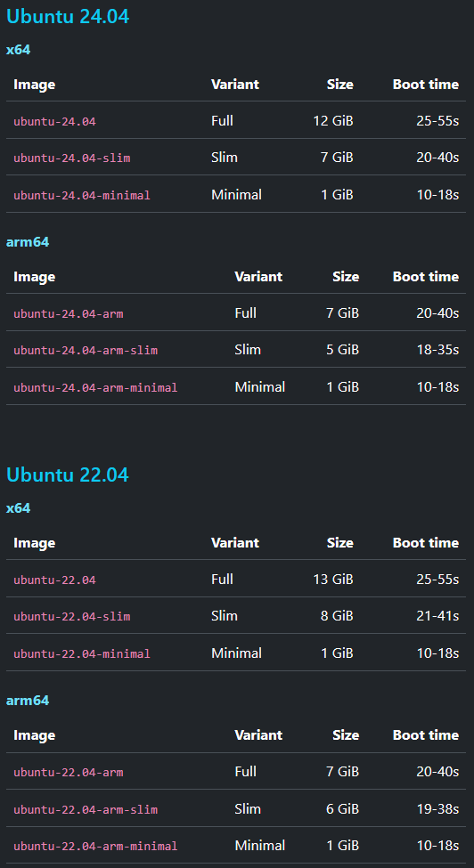The width and height of the screenshot is (474, 868).
Task: Select Slim variant in the ubuntu-24.04-arm-slim row
Action: click(x=248, y=350)
